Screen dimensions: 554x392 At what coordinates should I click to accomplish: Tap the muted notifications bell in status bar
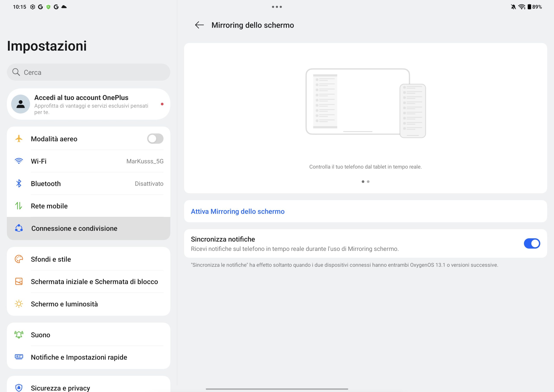point(514,7)
